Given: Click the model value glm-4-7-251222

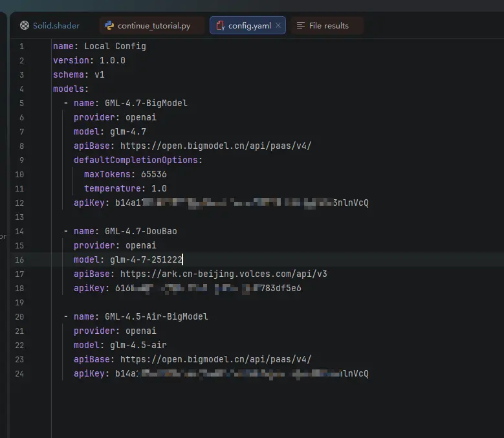Looking at the screenshot, I should (146, 259).
